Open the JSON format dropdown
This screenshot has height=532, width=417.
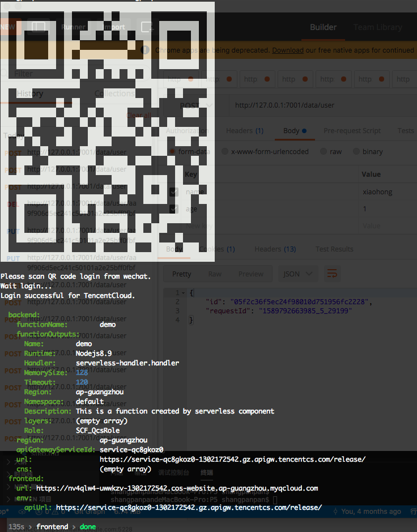(x=298, y=274)
